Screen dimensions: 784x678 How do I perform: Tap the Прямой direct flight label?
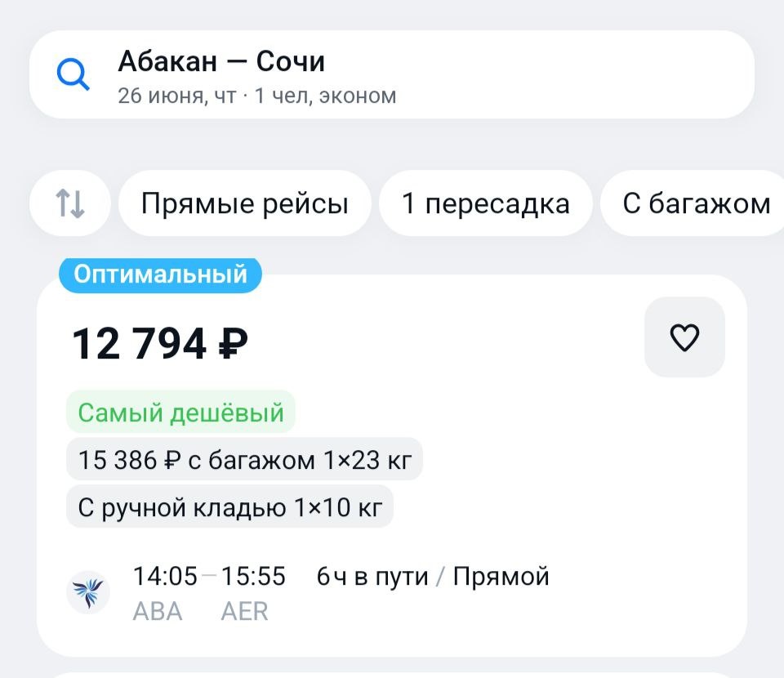click(x=501, y=577)
